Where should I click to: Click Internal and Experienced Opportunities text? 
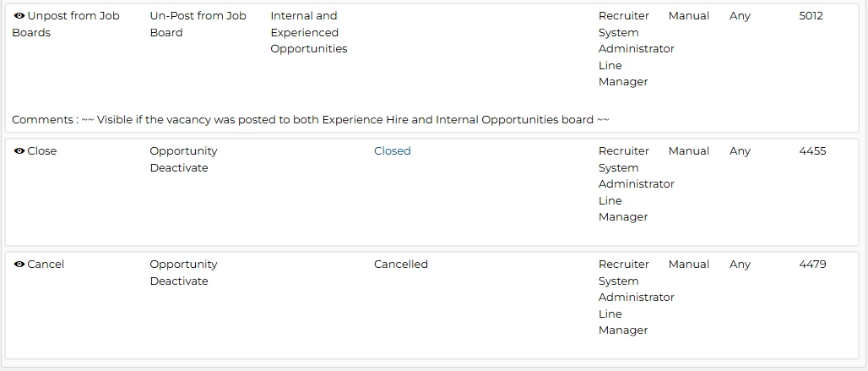[308, 32]
